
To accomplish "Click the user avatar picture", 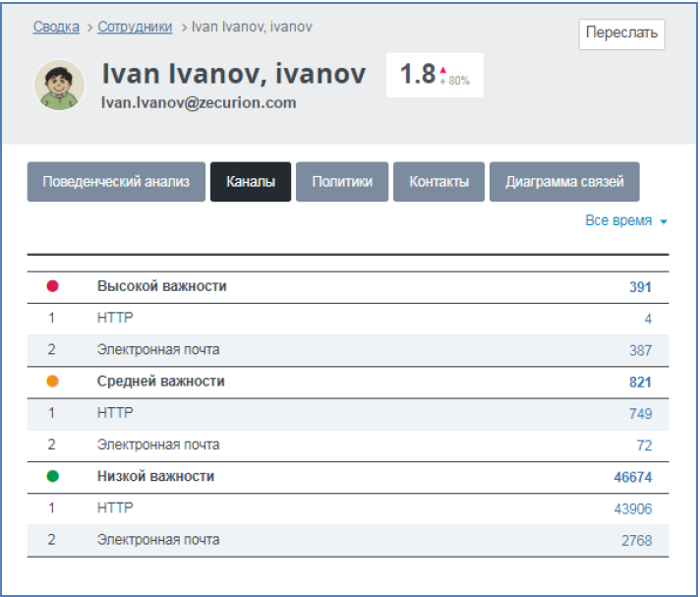I will point(59,85).
